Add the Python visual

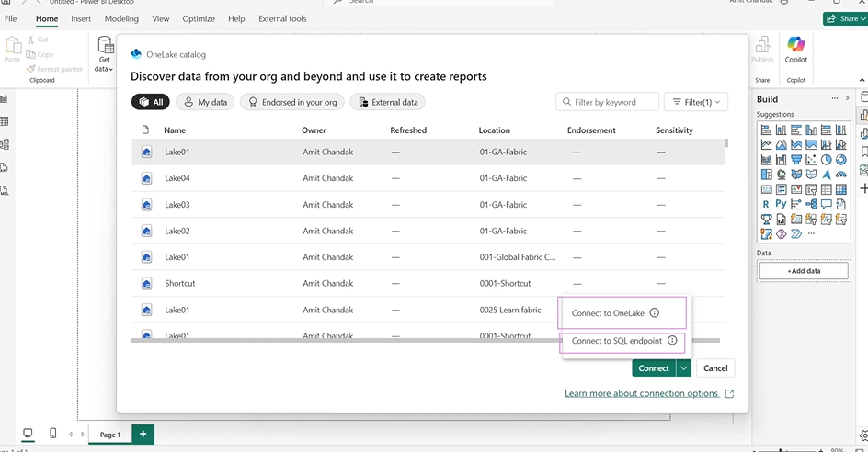click(x=781, y=204)
